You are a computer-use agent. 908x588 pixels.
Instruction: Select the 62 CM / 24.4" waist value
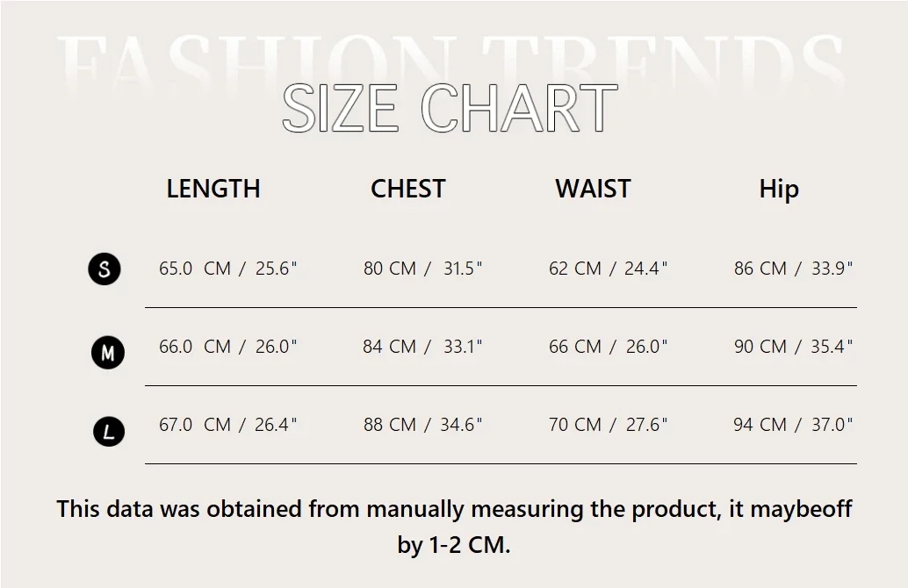tap(609, 269)
